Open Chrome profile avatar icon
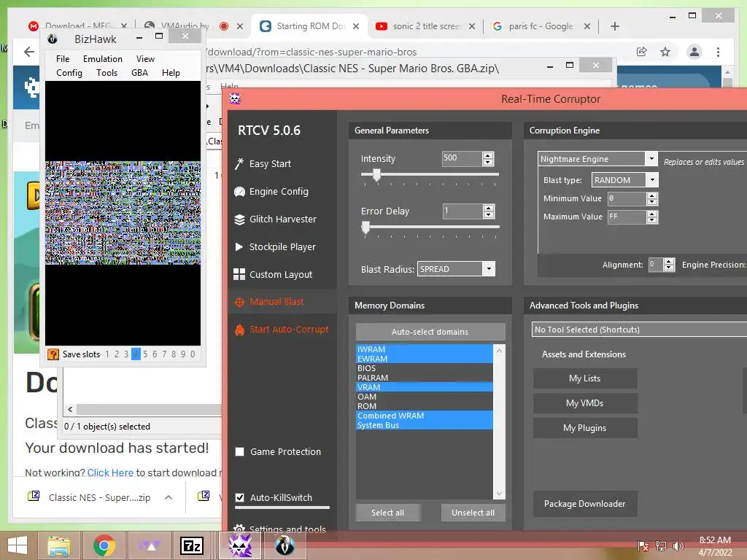 click(x=694, y=52)
